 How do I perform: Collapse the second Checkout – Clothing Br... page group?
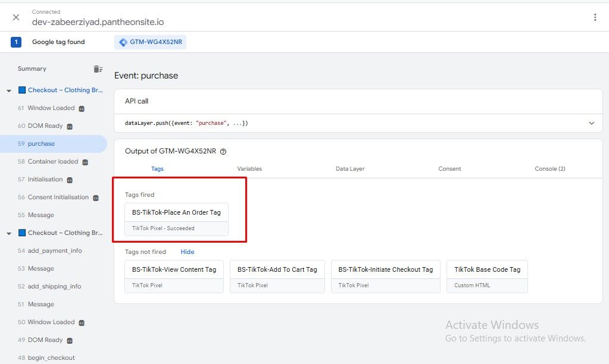pyautogui.click(x=9, y=233)
